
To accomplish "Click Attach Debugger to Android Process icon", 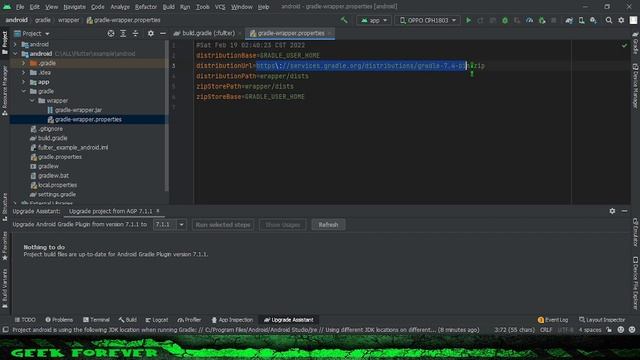I will (542, 20).
